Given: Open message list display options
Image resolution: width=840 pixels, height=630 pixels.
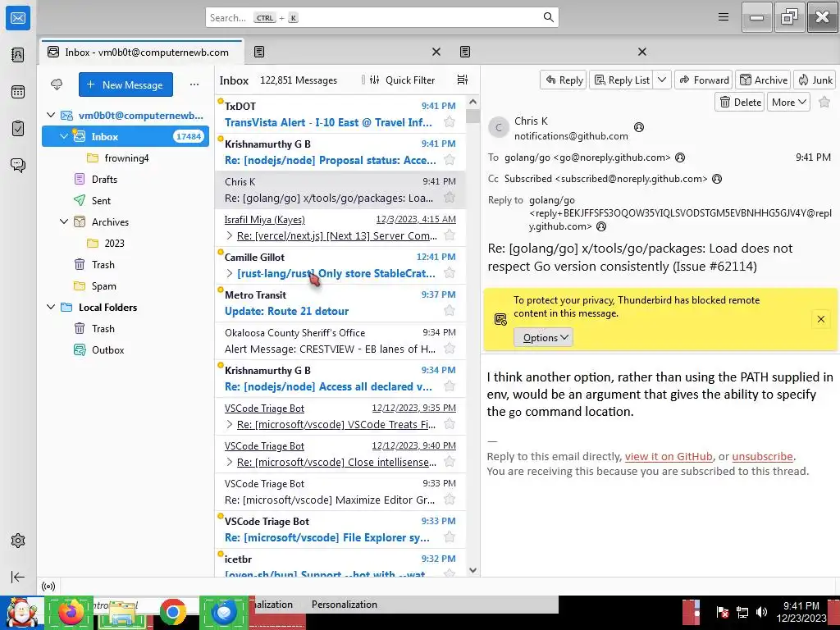Looking at the screenshot, I should (x=463, y=80).
